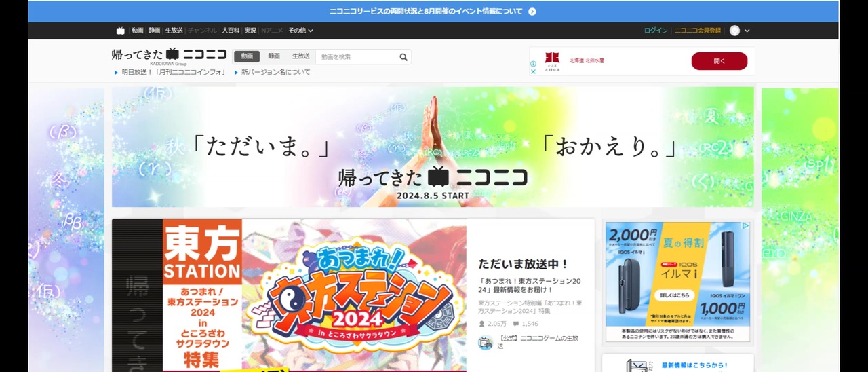Open Nアニメ in the top navigation bar

[x=272, y=31]
